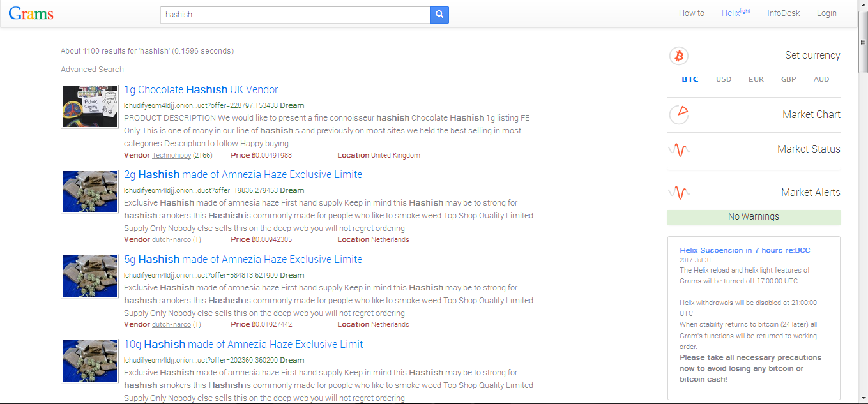Click 'Netherlands' location in the 5g listing
868x404 pixels.
pos(390,325)
